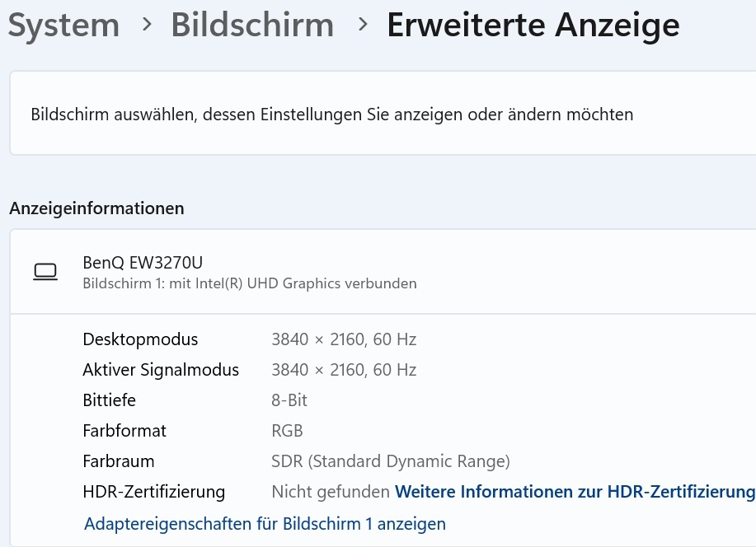Open Adaptereigenschaften für Bildschirm 1 link
Screen dimensions: 756x547
(265, 523)
